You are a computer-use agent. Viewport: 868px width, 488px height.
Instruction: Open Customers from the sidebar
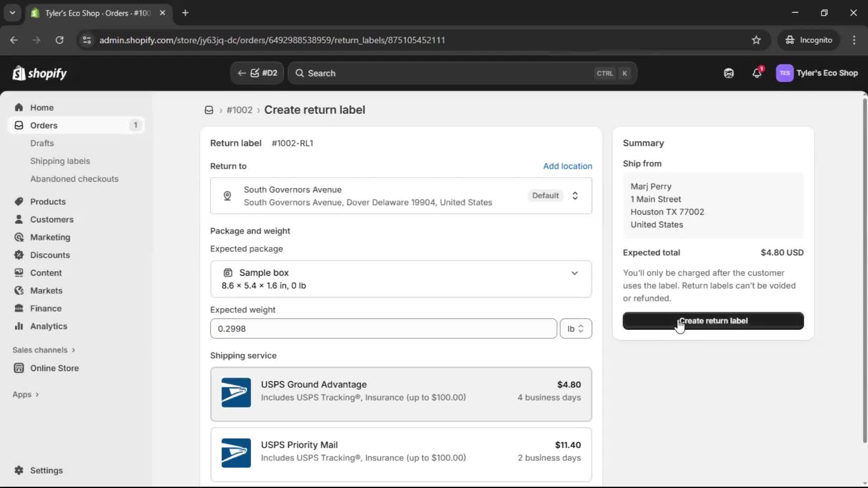(x=18, y=219)
